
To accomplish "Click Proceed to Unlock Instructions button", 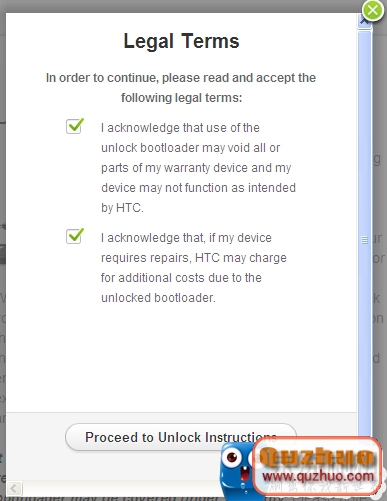I will click(181, 437).
